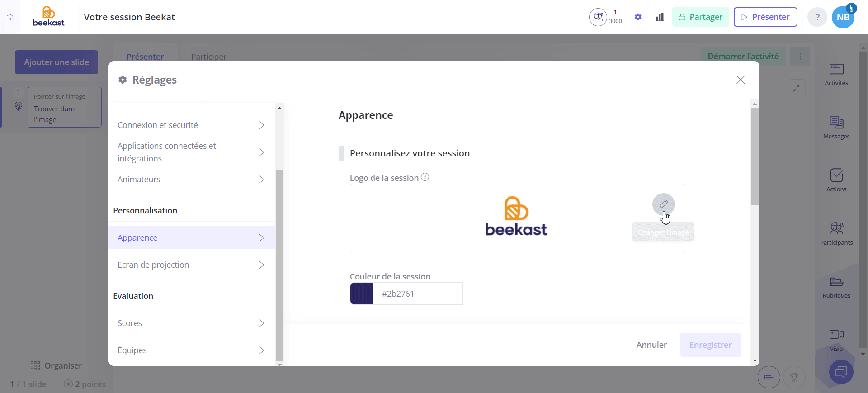Select Apparence settings section
Screen dimensions: 868x393
[192, 238]
